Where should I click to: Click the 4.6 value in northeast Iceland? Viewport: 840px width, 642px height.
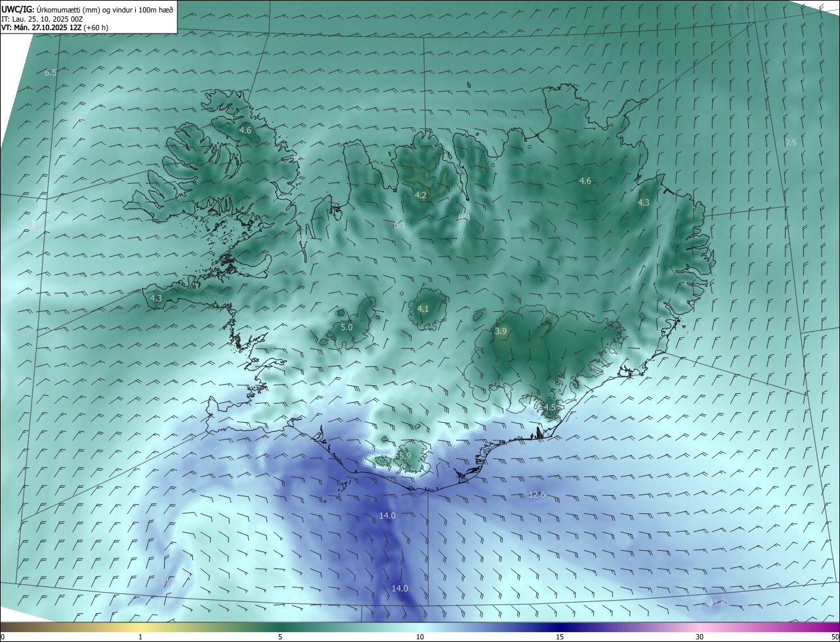[585, 181]
